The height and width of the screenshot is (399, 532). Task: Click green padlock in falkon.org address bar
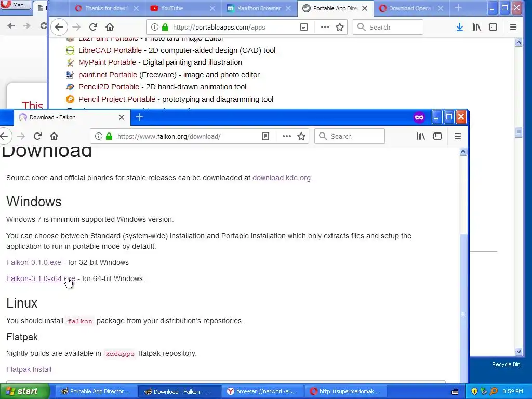point(109,137)
